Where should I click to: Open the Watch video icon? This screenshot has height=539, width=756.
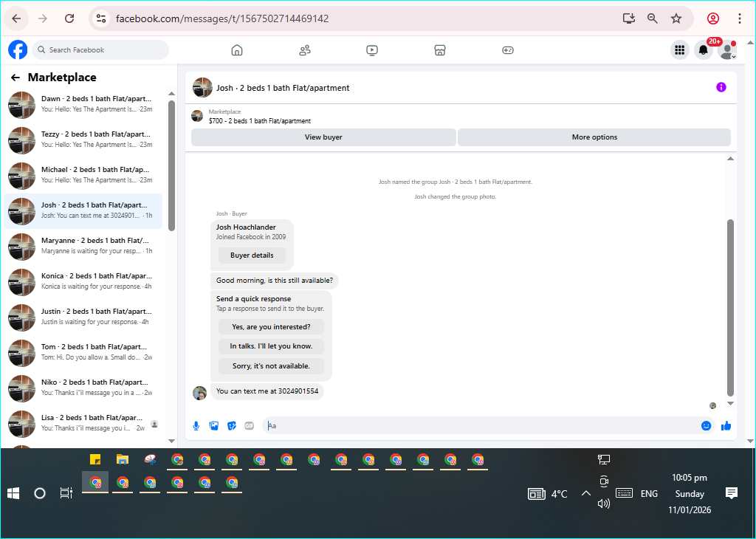coord(372,50)
